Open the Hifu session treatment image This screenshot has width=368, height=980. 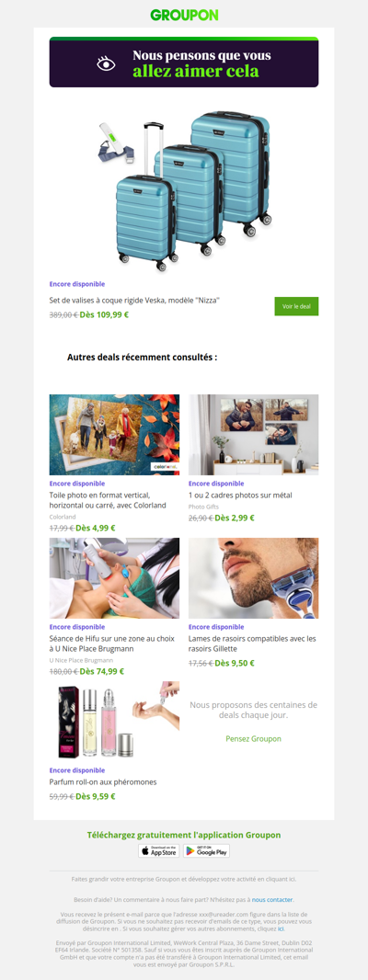[x=114, y=578]
